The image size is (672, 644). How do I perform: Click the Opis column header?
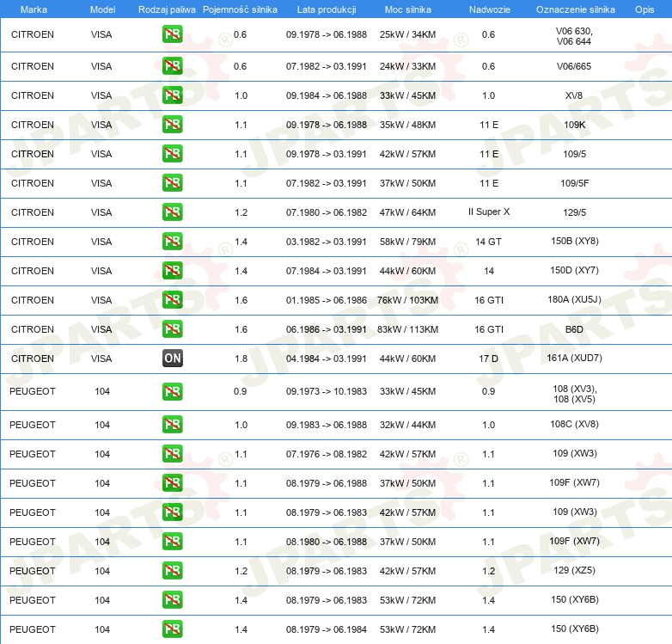coord(645,9)
